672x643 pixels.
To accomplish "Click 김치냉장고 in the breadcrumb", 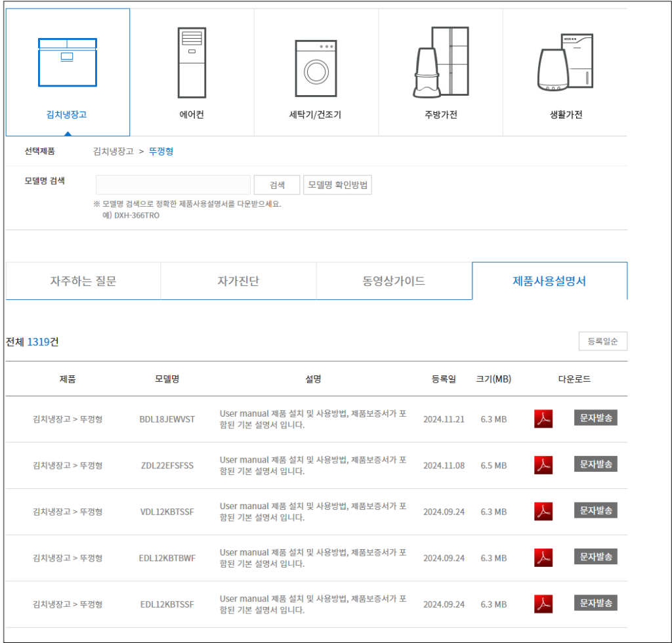I will [x=113, y=151].
